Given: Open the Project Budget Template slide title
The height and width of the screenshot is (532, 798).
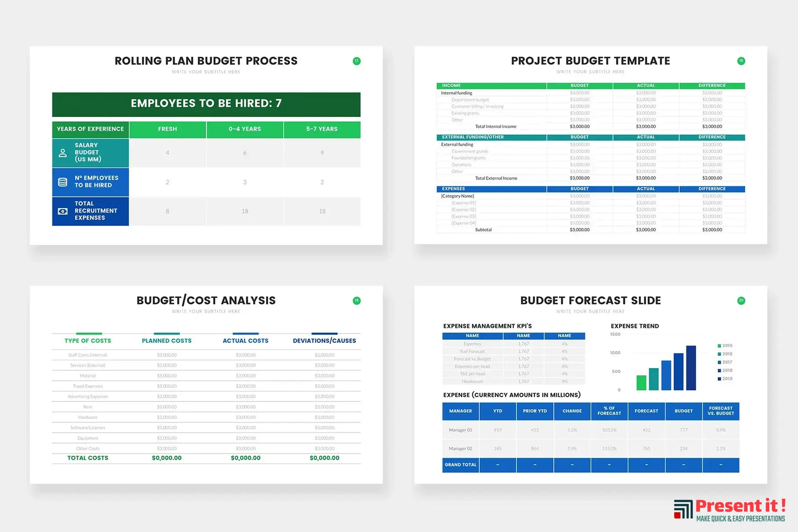Looking at the screenshot, I should point(590,61).
